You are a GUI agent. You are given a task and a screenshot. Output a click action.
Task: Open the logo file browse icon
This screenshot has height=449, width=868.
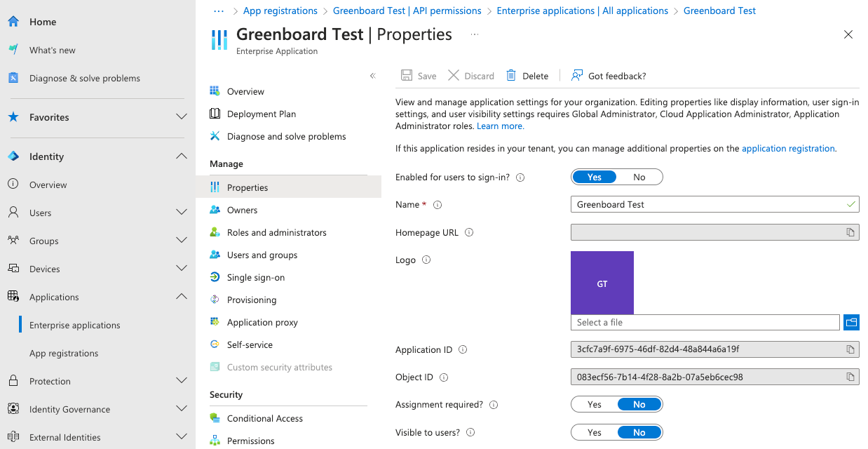pos(851,322)
